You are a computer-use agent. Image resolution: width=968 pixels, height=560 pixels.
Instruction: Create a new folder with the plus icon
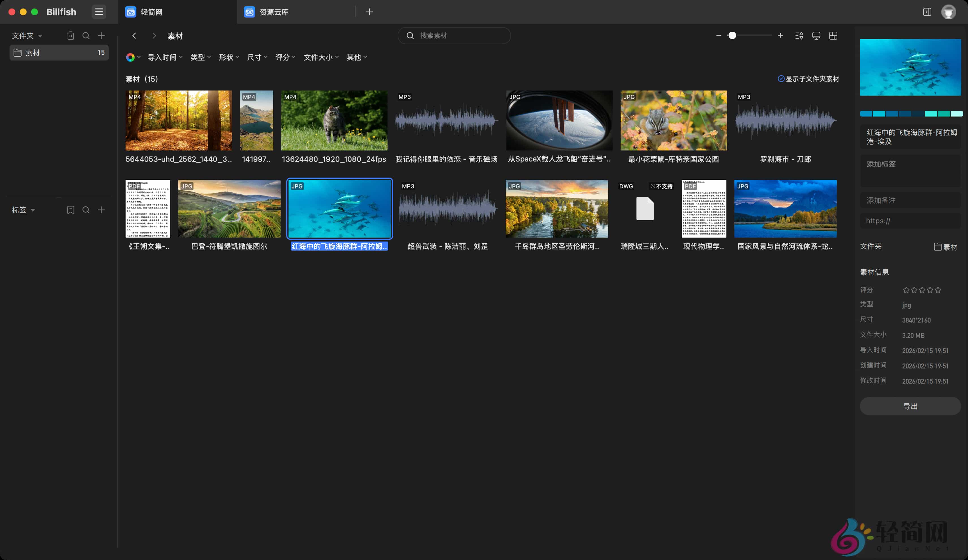[x=101, y=35]
